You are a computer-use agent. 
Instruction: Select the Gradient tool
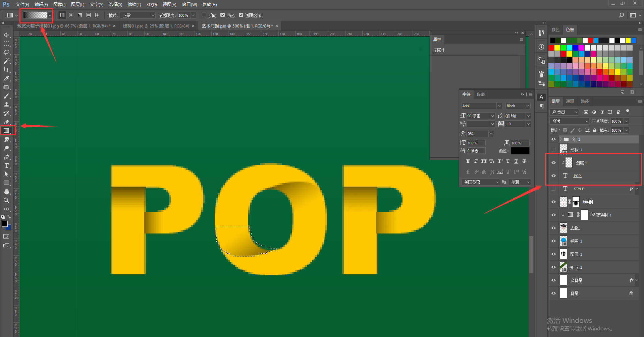click(6, 131)
